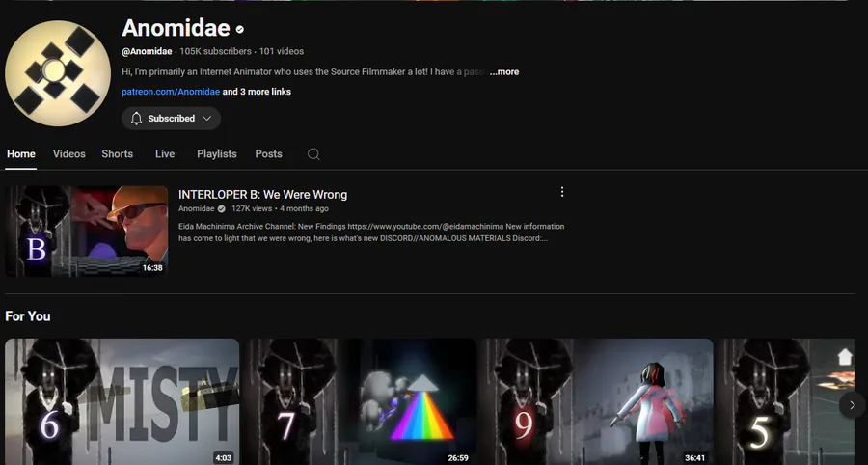Viewport: 868px width, 465px height.
Task: Go to the Live tab
Action: click(165, 154)
